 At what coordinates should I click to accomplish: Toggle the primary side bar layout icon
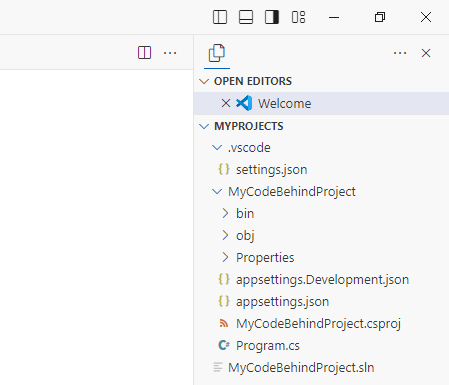(220, 17)
